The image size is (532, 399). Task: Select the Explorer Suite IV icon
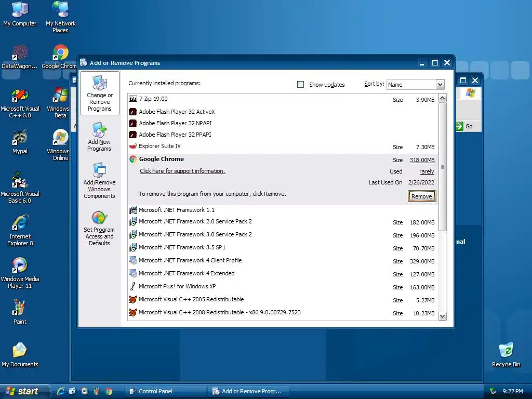pos(133,146)
